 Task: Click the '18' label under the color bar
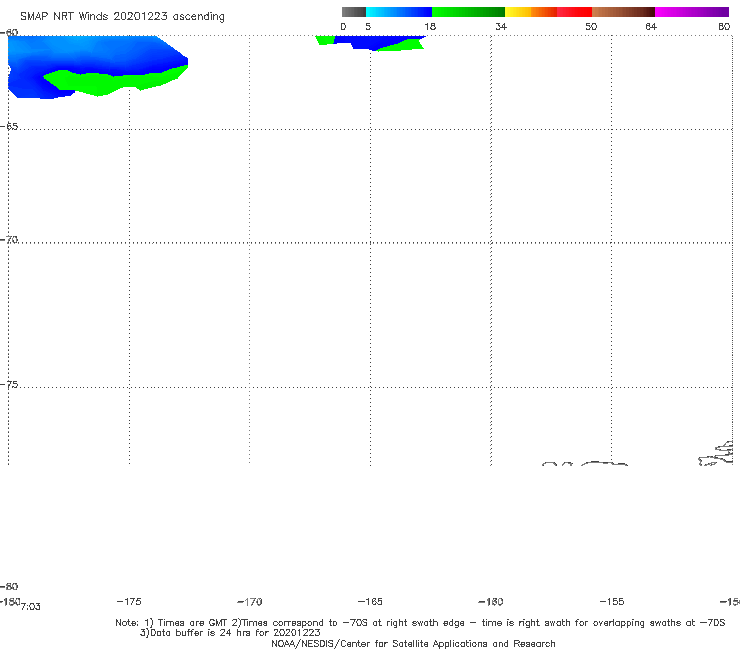click(x=430, y=26)
